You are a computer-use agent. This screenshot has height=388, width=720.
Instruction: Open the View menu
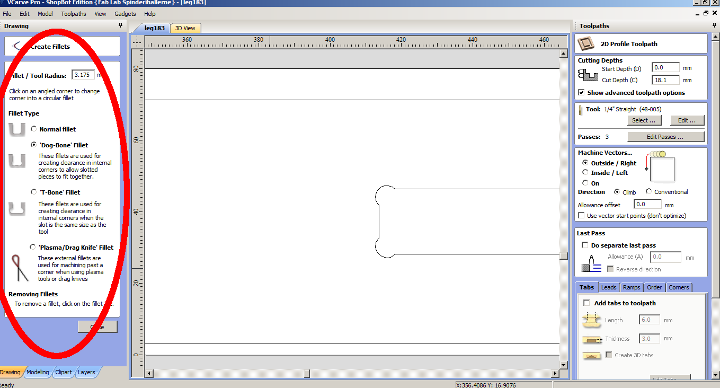click(x=100, y=14)
